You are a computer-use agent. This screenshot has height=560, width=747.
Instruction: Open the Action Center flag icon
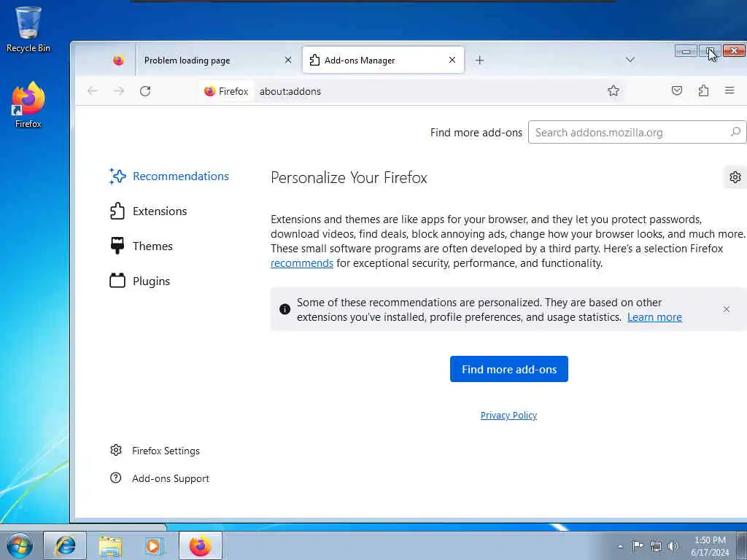tap(638, 545)
